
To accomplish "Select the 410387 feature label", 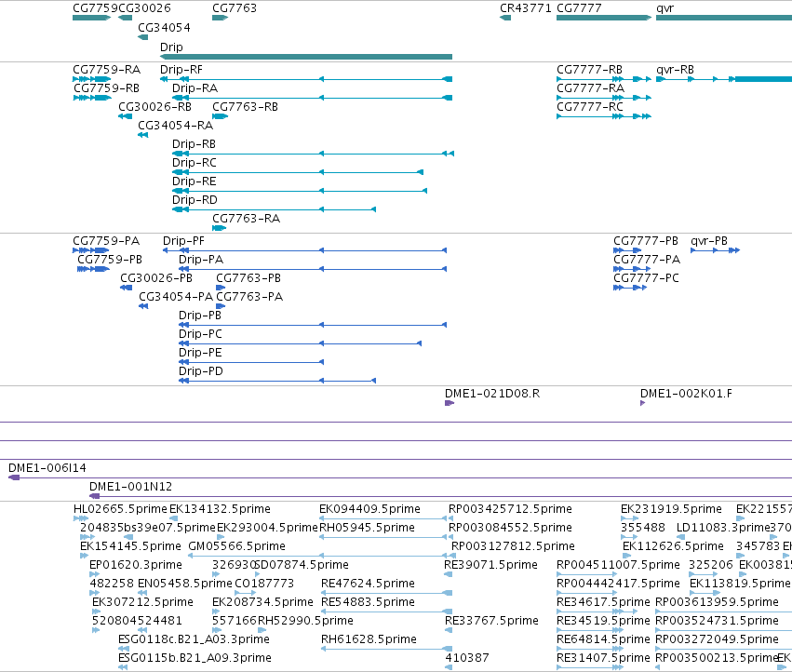I will pyautogui.click(x=467, y=658).
